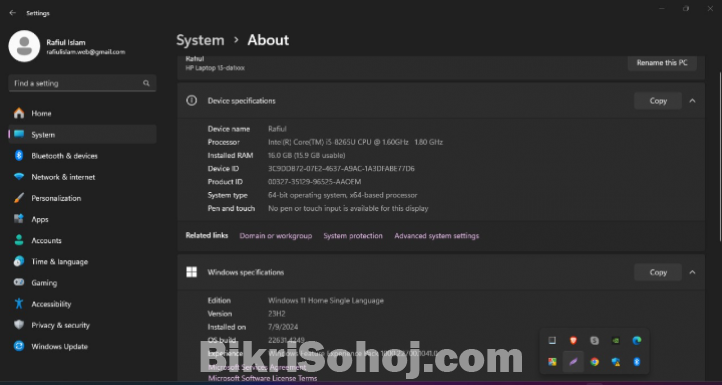
Task: Click the Windows logo beside Windows specifications
Action: click(192, 272)
